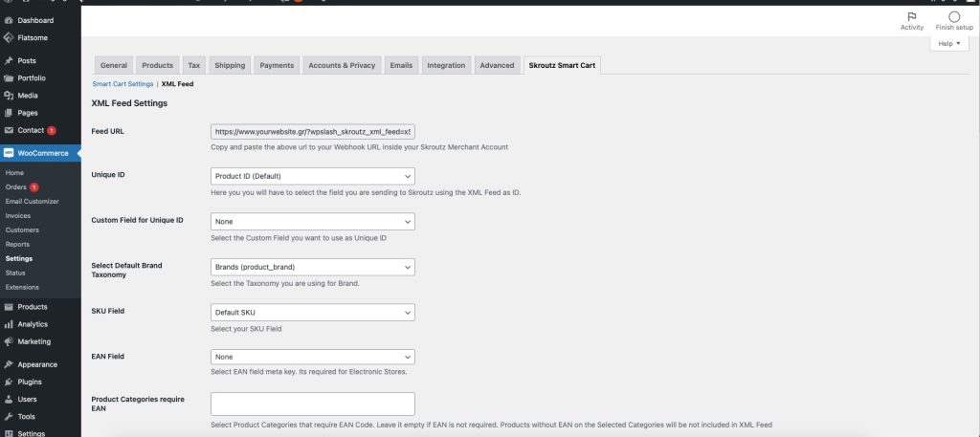
Task: Open Email Customizer submenu item
Action: [32, 202]
